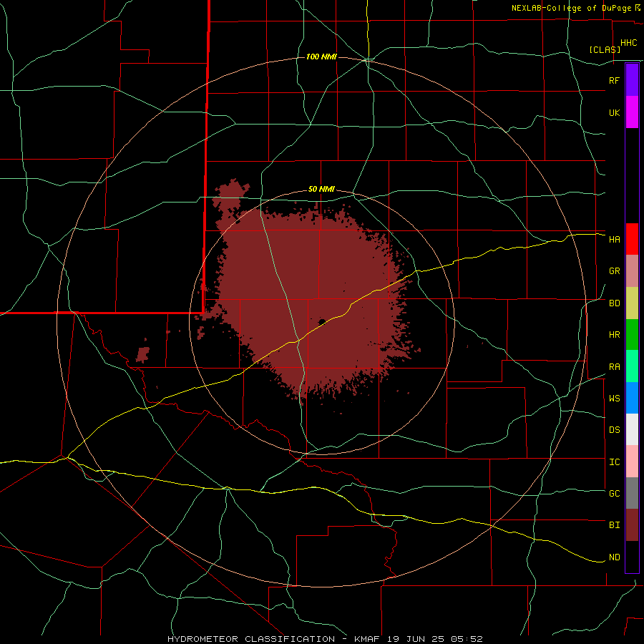Click the BI legend label
The height and width of the screenshot is (644, 644).
point(614,525)
